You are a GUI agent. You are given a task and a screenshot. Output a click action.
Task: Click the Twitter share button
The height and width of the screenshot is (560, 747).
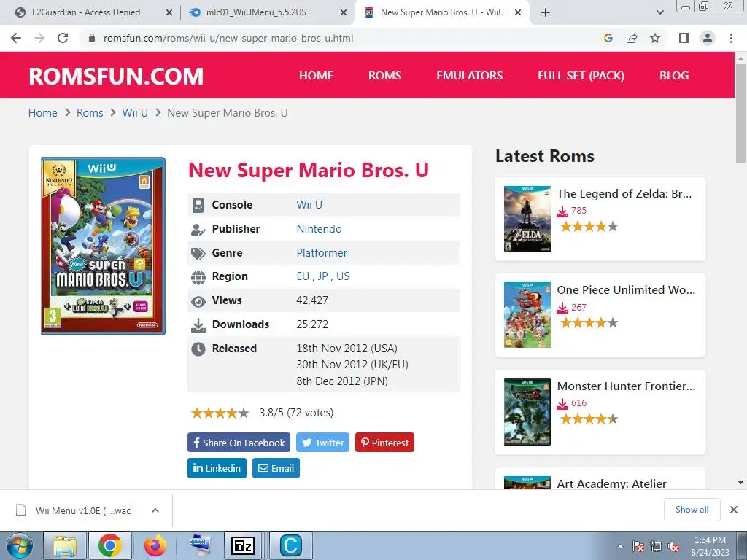click(x=322, y=443)
